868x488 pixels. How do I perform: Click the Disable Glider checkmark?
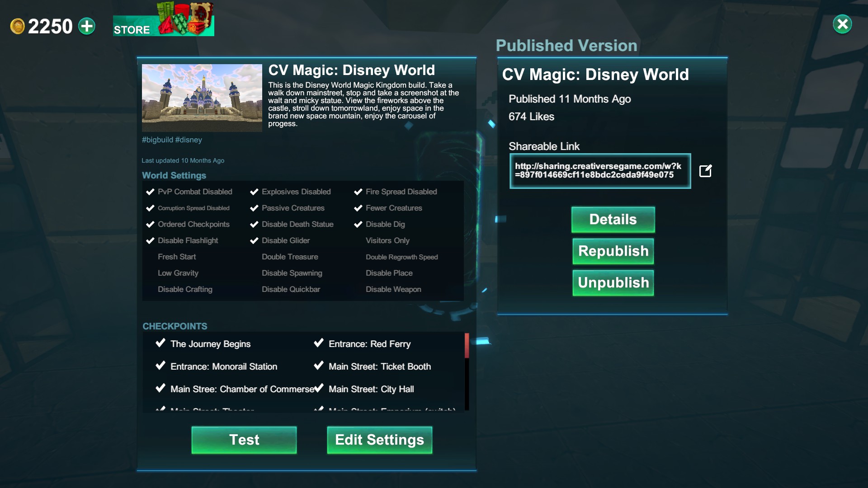254,240
